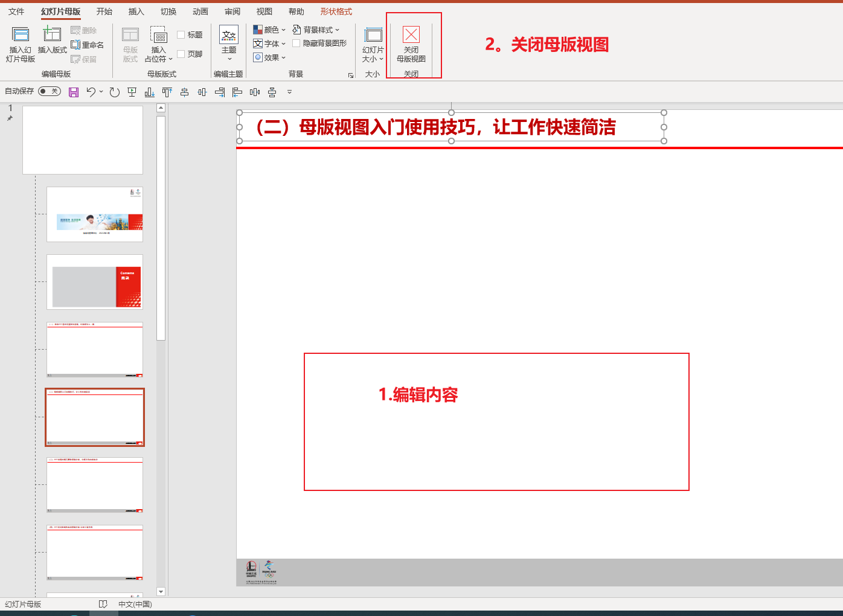The width and height of the screenshot is (843, 616).
Task: Check Hide Background Graphics option
Action: (x=296, y=43)
